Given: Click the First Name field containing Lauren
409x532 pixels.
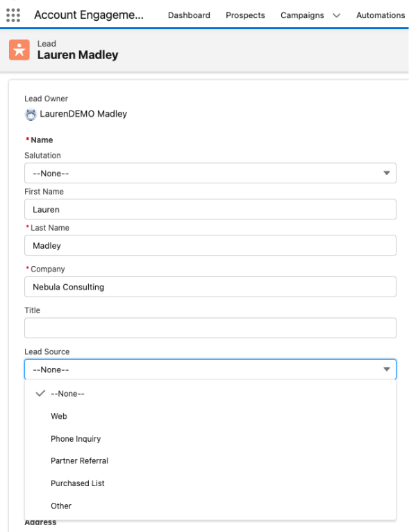Looking at the screenshot, I should click(x=210, y=209).
